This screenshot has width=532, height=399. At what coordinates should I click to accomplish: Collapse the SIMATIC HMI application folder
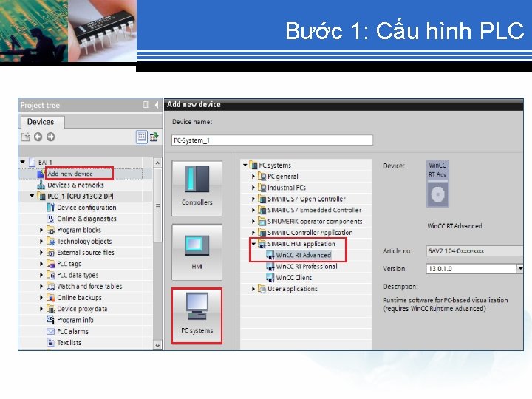[x=253, y=244]
